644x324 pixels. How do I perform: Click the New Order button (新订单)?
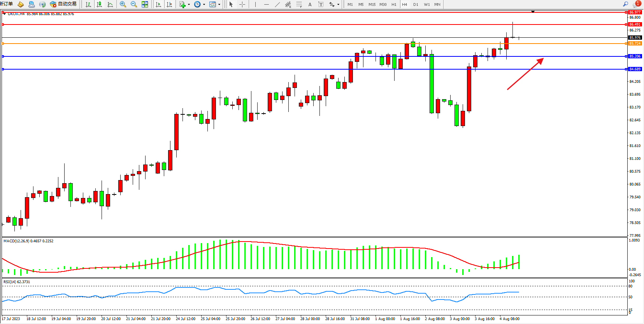pyautogui.click(x=6, y=4)
